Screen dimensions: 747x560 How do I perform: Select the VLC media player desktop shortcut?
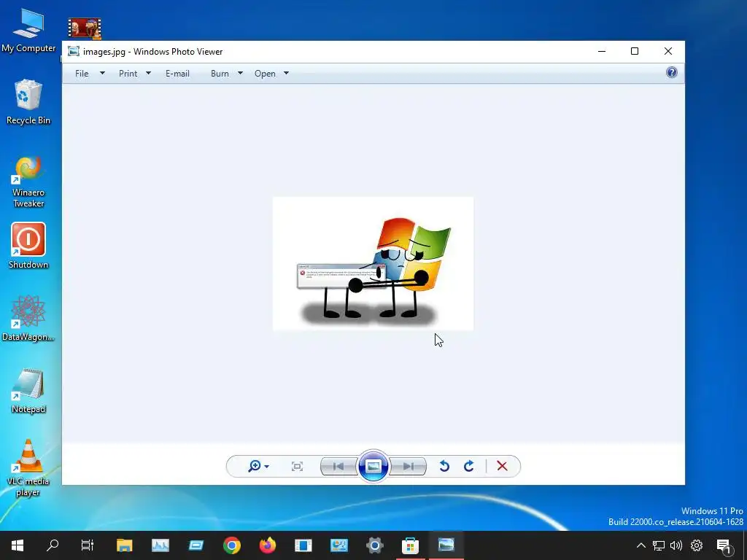(28, 467)
